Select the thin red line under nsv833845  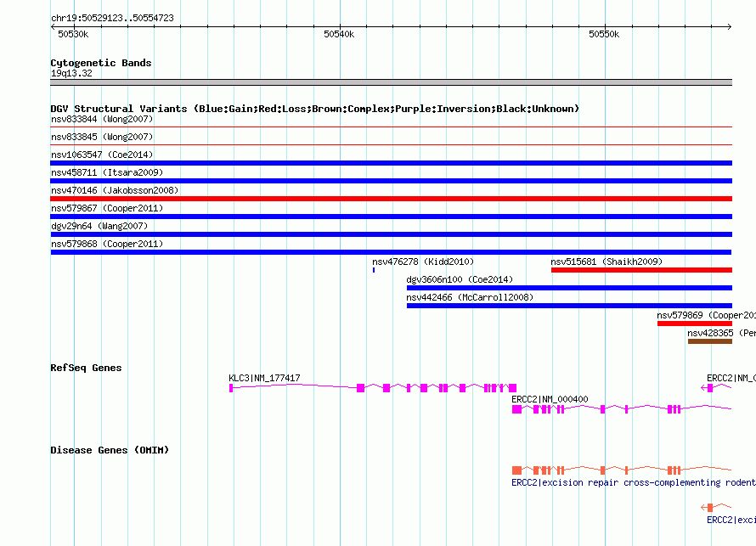point(391,144)
